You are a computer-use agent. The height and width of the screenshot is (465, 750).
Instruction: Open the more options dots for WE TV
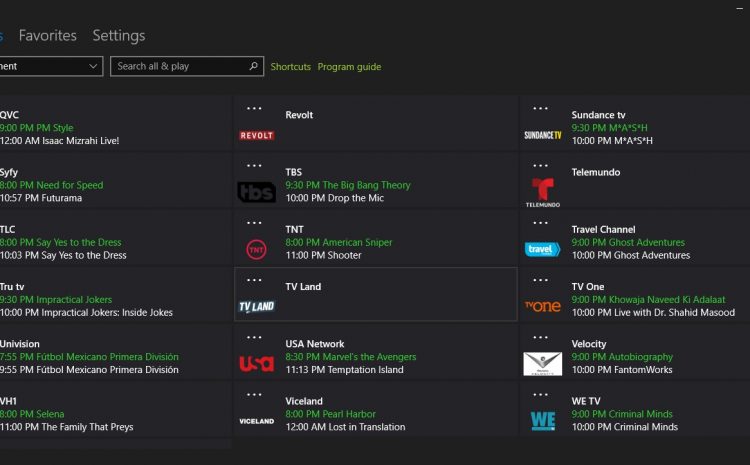tap(540, 395)
